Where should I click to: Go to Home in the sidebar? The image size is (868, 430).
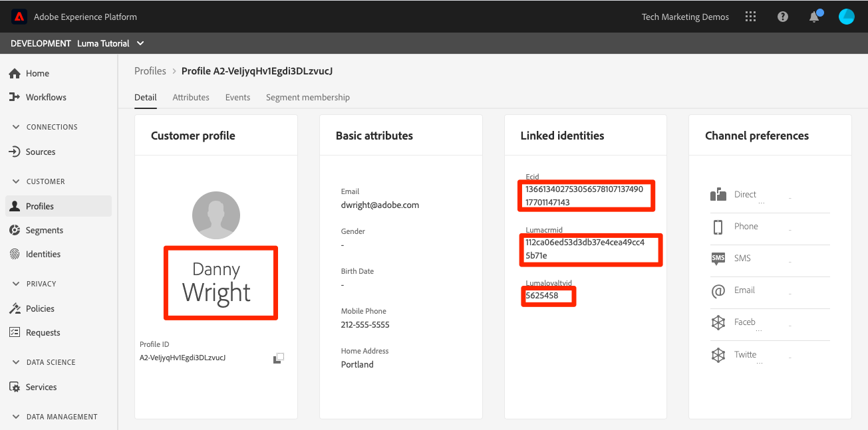pyautogui.click(x=37, y=73)
